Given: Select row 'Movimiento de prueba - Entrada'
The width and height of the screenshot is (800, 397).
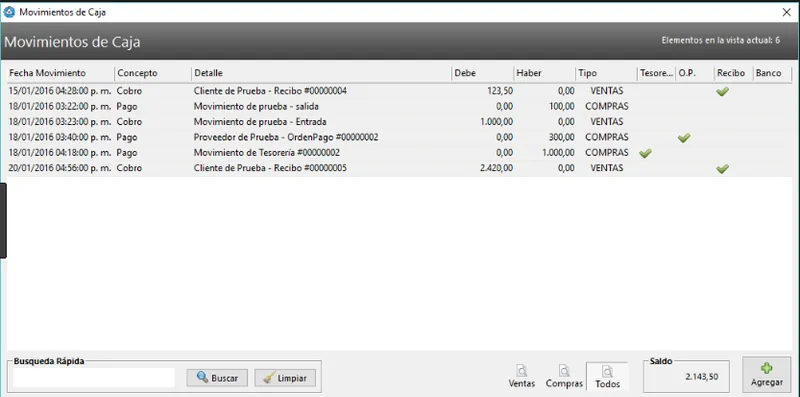Looking at the screenshot, I should (399, 122).
